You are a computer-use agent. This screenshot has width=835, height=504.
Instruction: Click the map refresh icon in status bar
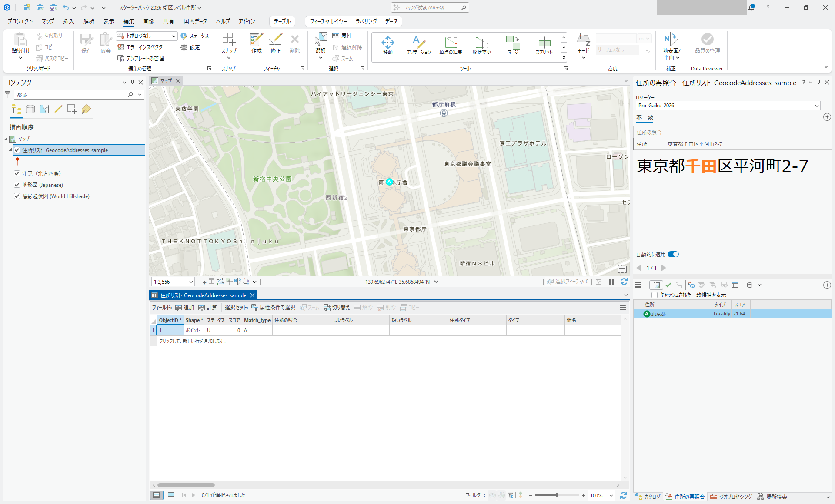coord(624,282)
